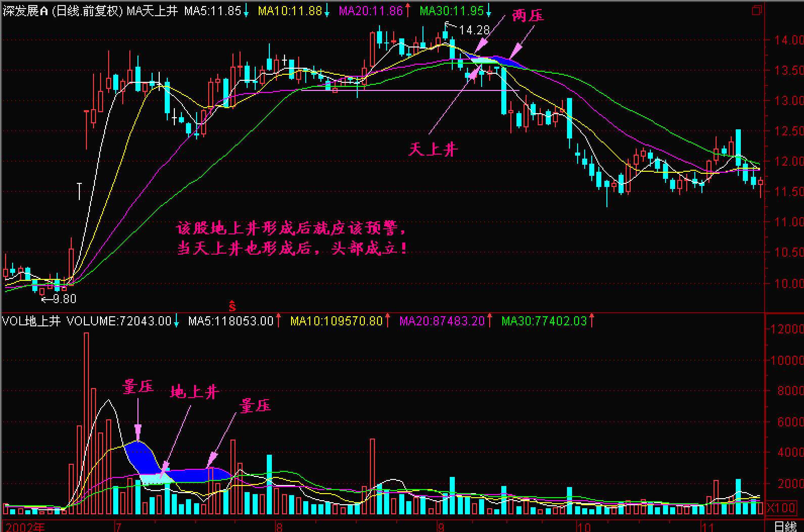This screenshot has width=804, height=532.
Task: Select the volume MA5:118053.00 indicator label
Action: click(230, 321)
